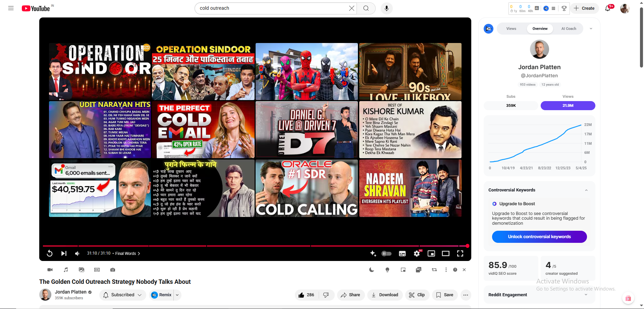This screenshot has width=644, height=309.
Task: Expand the Final Words chapter chevron
Action: [139, 254]
